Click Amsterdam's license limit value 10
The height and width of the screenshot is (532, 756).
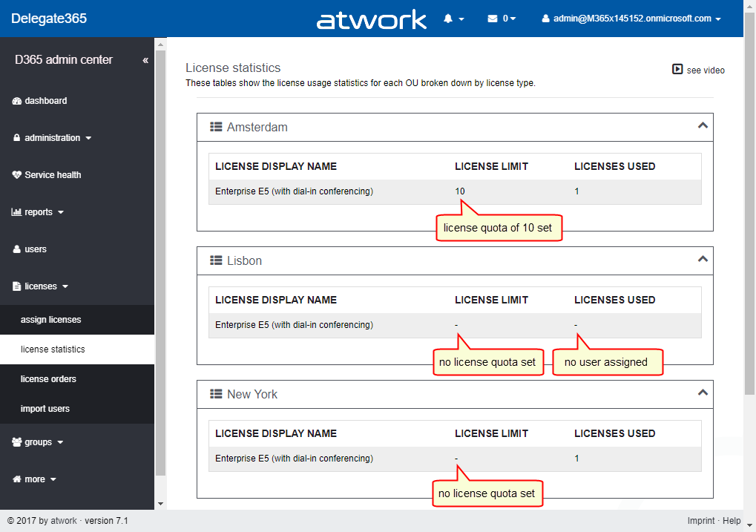[x=460, y=191]
